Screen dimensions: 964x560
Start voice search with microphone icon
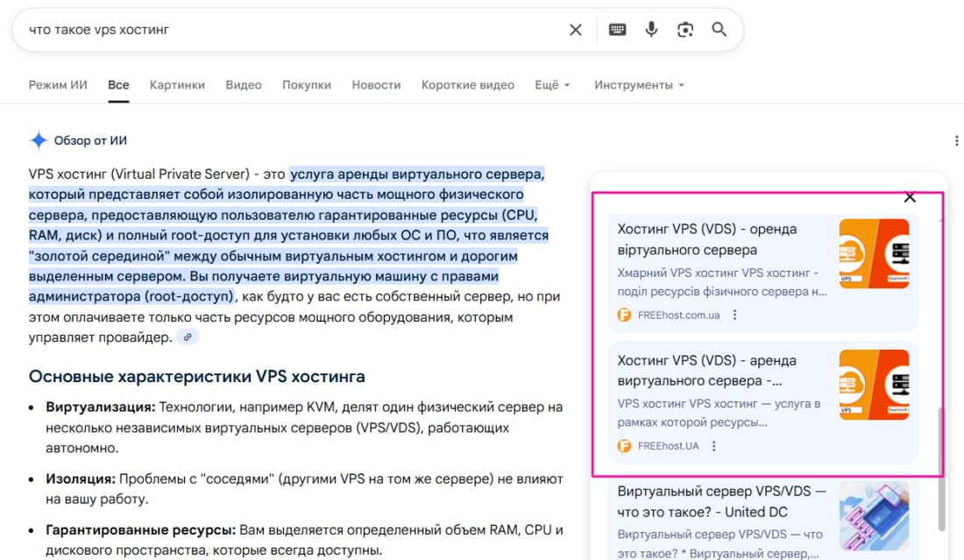[651, 30]
